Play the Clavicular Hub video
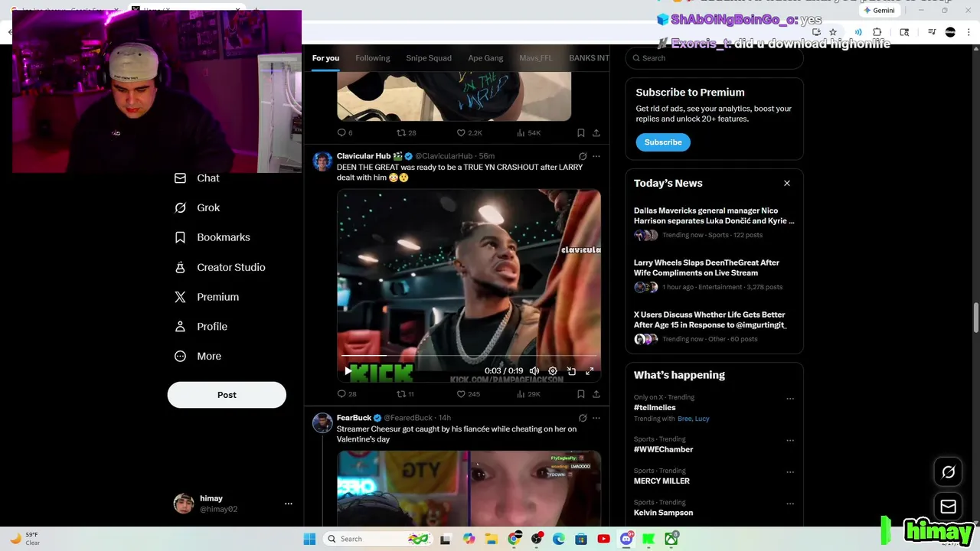Image resolution: width=980 pixels, height=551 pixels. pyautogui.click(x=348, y=371)
